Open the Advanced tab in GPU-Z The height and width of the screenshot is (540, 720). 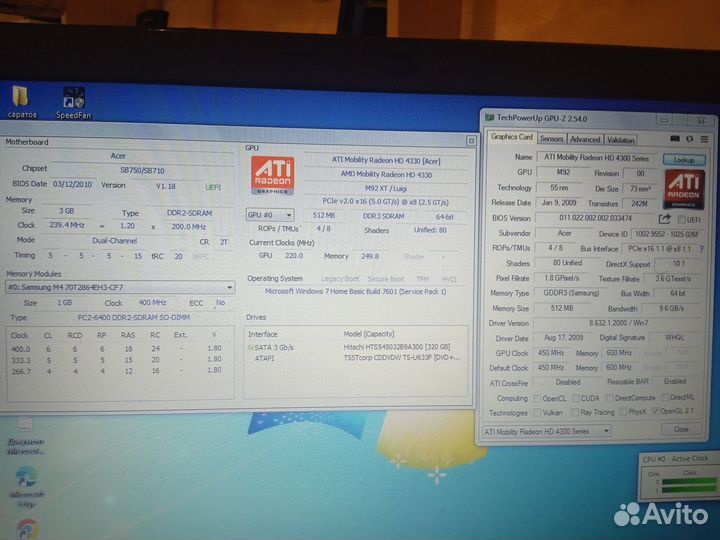point(585,139)
